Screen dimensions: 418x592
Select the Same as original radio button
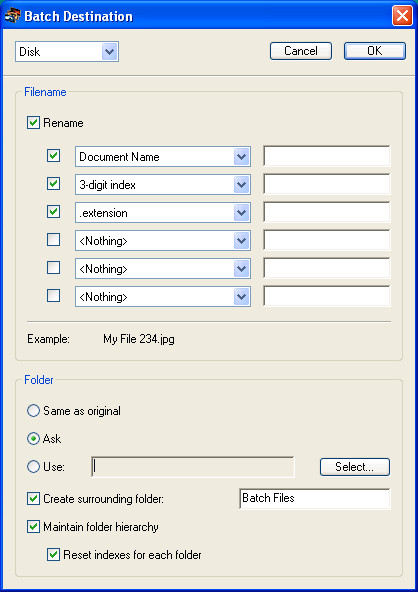click(33, 411)
